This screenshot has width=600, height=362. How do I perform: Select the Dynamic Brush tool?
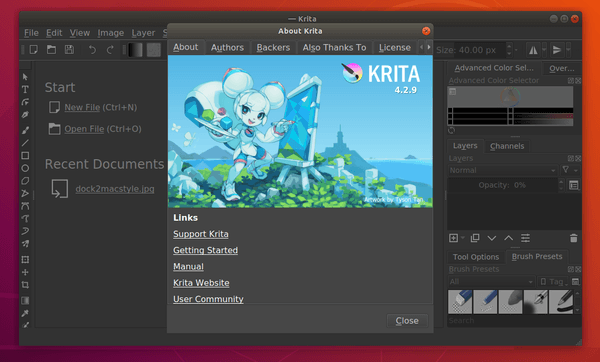(25, 231)
